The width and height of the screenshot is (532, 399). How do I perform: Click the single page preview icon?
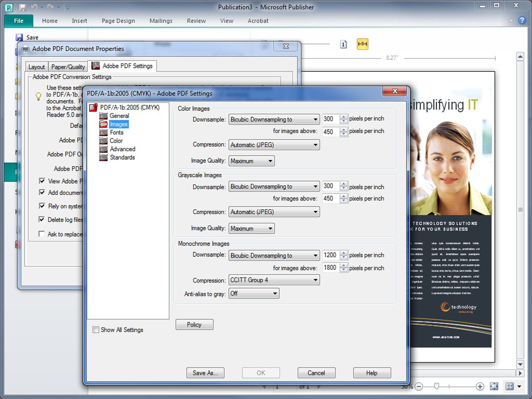(343, 44)
